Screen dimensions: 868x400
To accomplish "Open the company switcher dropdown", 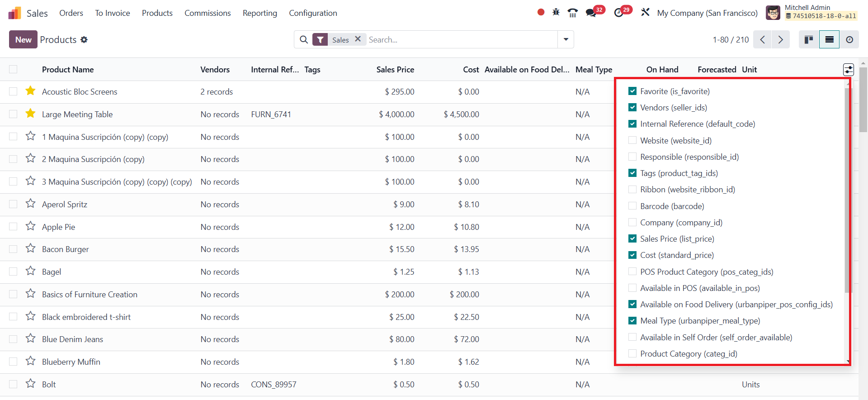I will pos(707,13).
